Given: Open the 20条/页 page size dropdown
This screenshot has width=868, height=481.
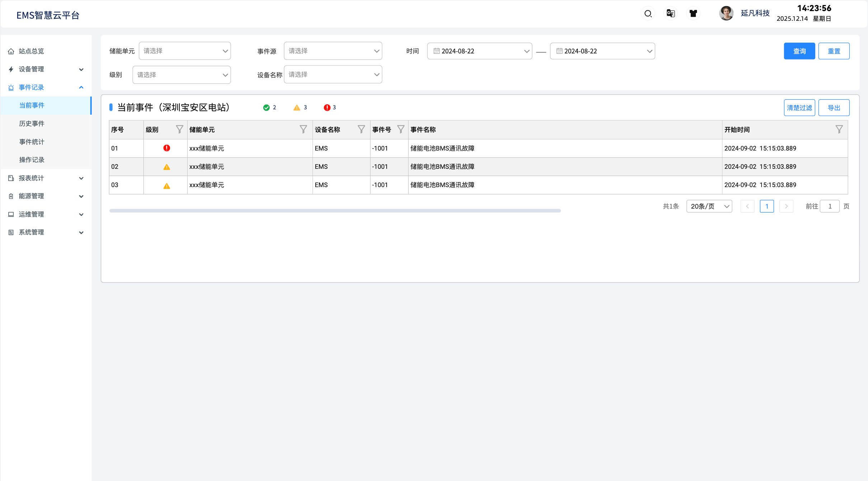Looking at the screenshot, I should click(709, 206).
